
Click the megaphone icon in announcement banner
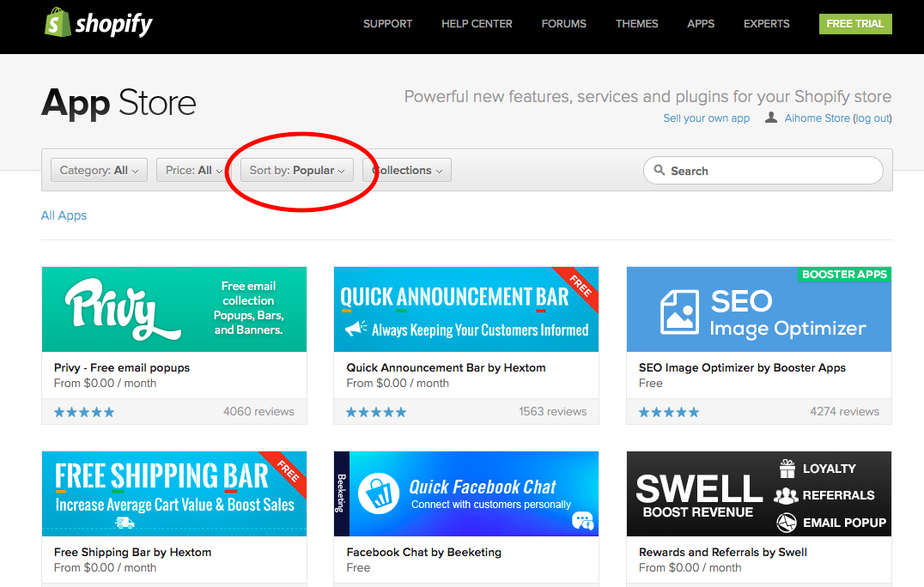pyautogui.click(x=356, y=328)
